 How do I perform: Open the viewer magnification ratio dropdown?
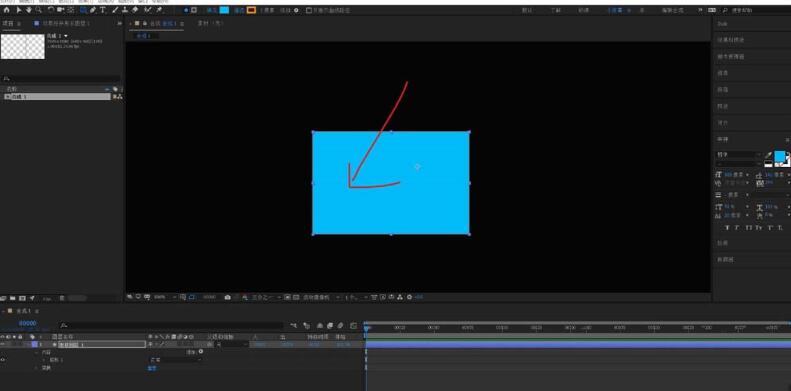click(x=165, y=297)
